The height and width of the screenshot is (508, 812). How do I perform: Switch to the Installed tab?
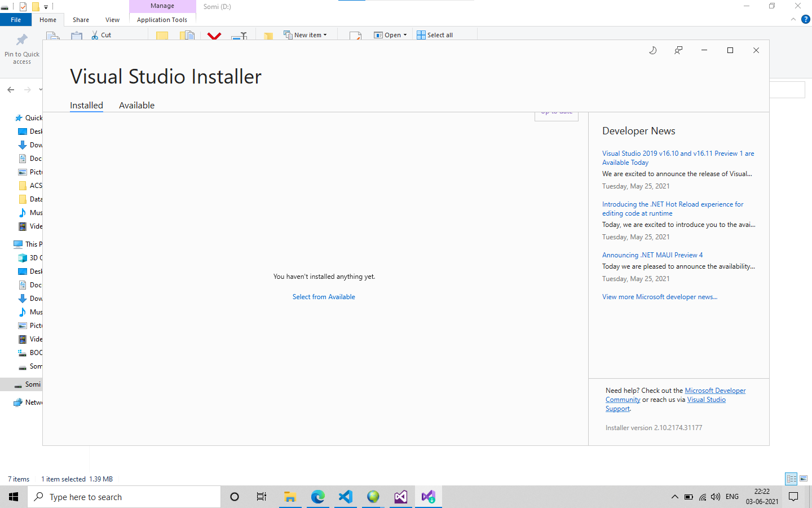pos(86,106)
